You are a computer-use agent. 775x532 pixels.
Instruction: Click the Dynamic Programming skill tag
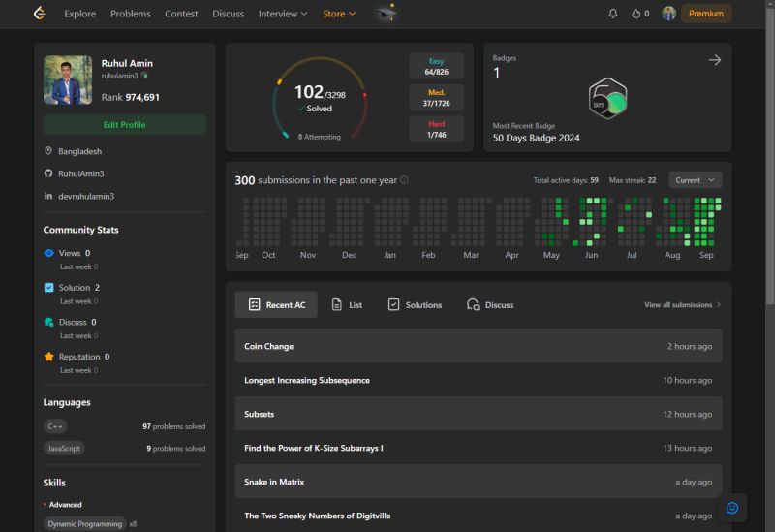click(85, 523)
